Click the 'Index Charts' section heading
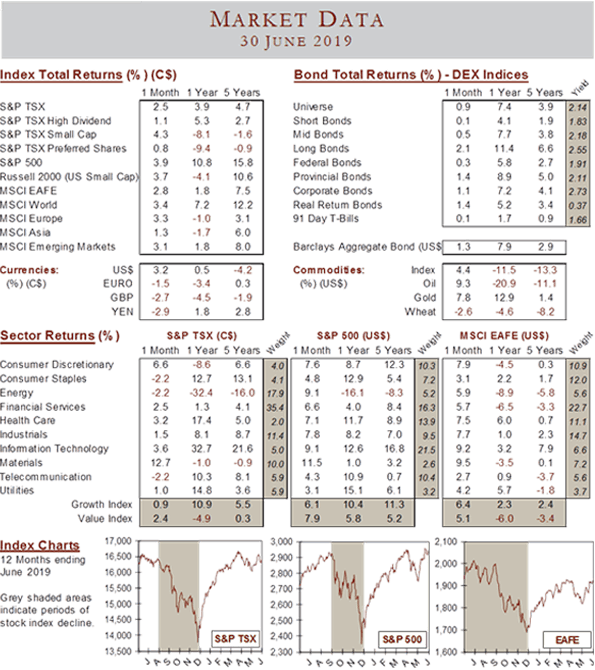 click(x=40, y=546)
